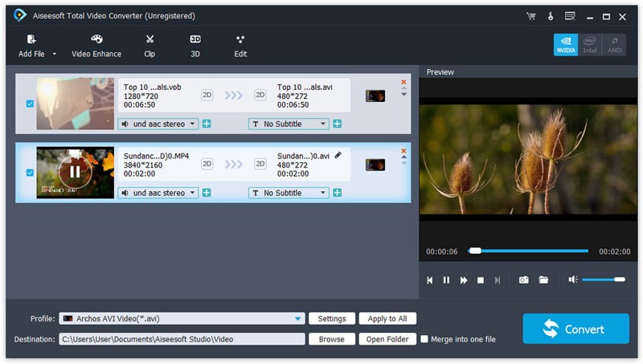
Task: Click the Add File icon
Action: pyautogui.click(x=31, y=39)
